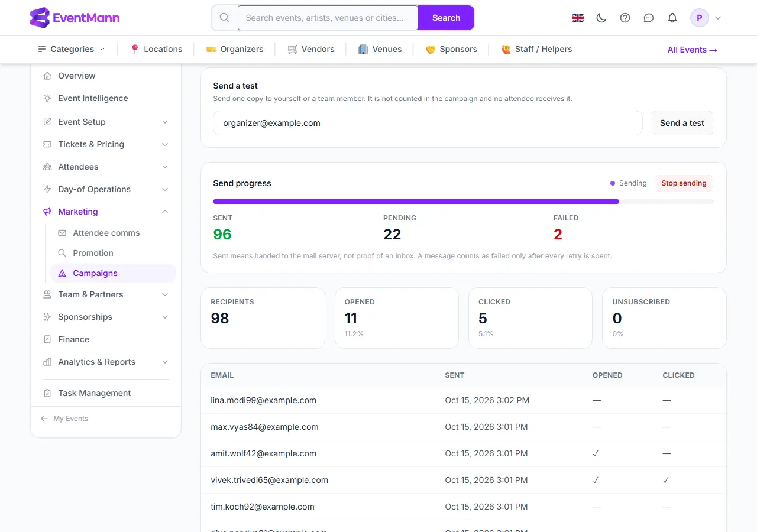Click the Finance report icon

pos(47,339)
